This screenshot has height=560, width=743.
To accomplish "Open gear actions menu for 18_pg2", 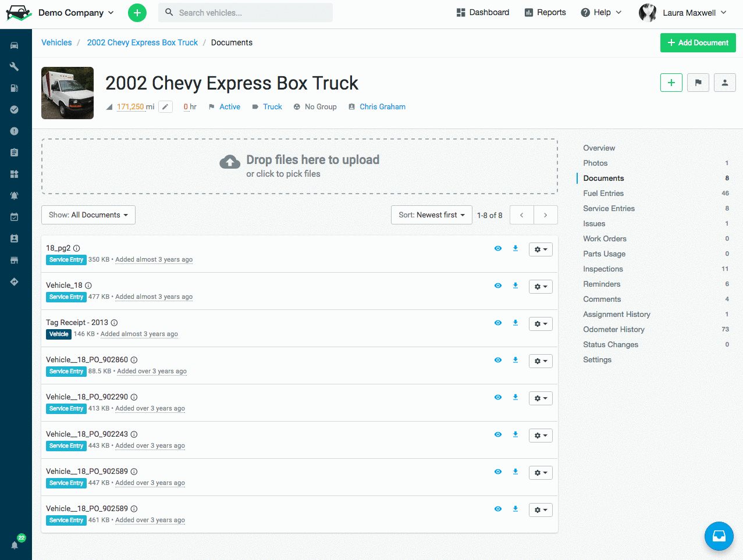I will click(x=541, y=249).
